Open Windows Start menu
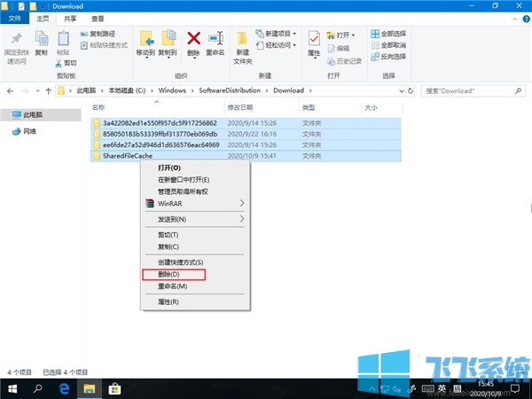 [x=12, y=389]
